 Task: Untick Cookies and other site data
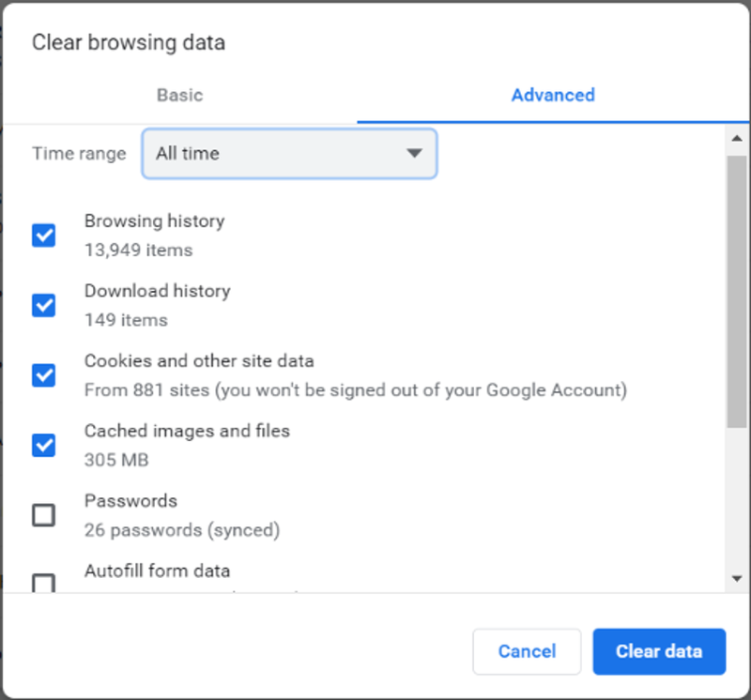coord(43,375)
